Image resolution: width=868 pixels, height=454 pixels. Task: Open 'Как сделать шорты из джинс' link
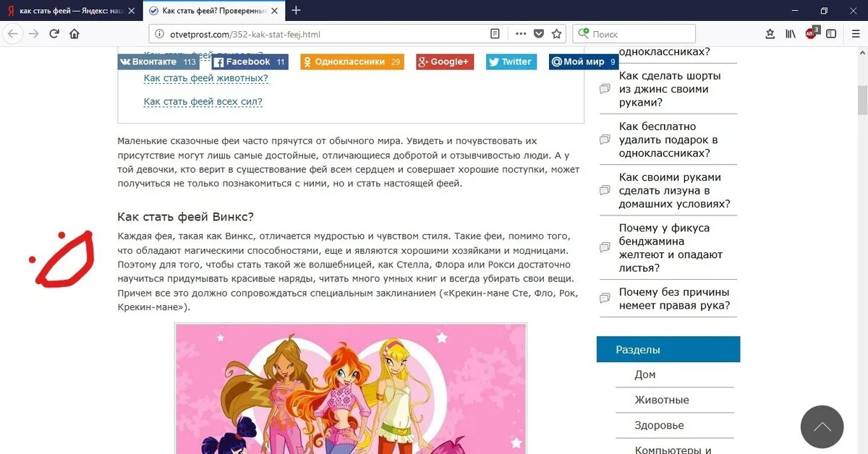coord(670,89)
